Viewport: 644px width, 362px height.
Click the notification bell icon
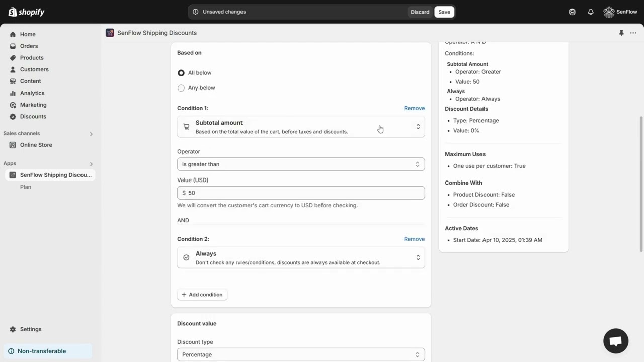coord(591,12)
